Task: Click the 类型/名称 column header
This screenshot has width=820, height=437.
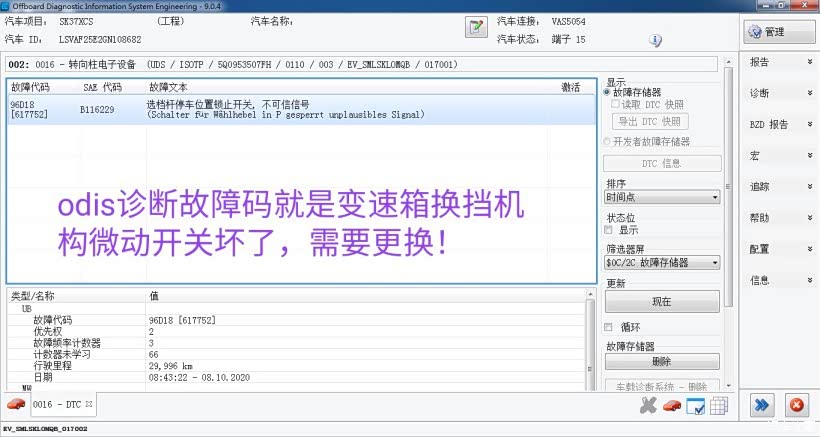Action: pyautogui.click(x=32, y=296)
